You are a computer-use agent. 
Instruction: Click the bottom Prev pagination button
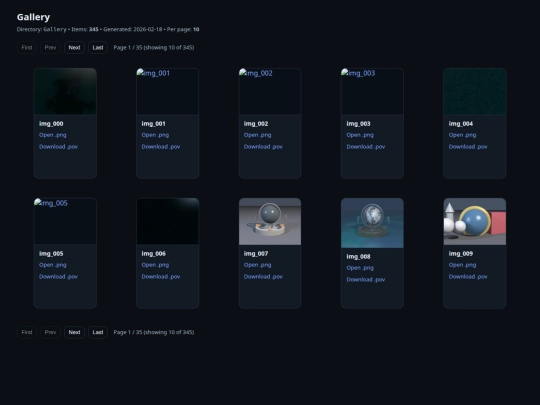coord(50,332)
